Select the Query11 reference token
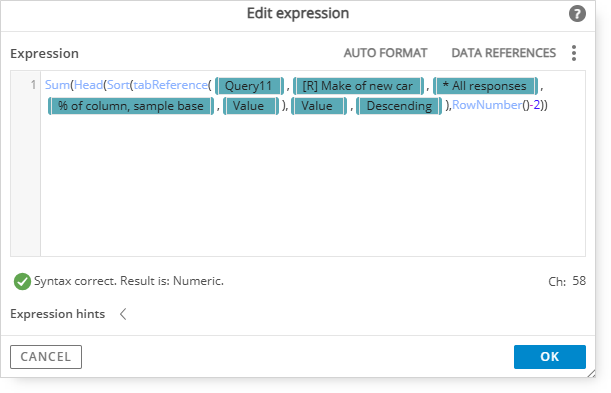Viewport: 611px width, 393px height. (x=249, y=86)
